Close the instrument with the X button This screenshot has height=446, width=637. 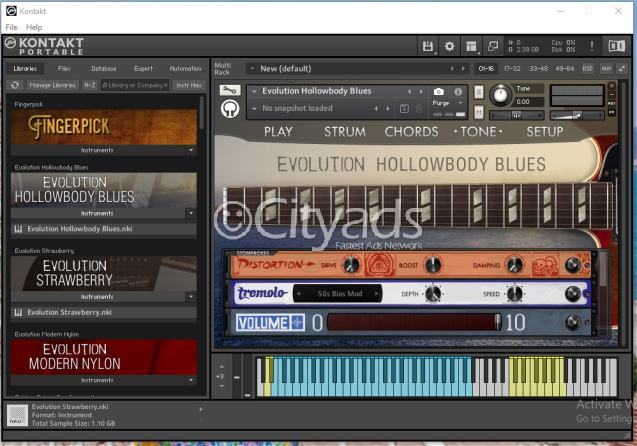[611, 86]
